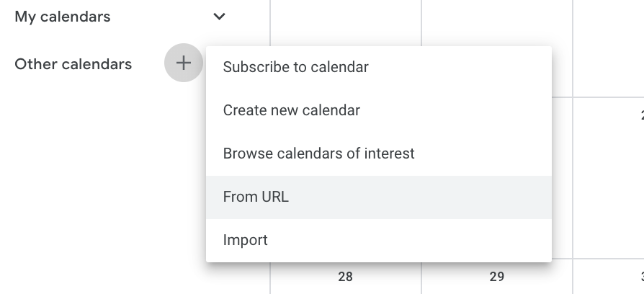
Task: Click the cut-off date at the middle row's right edge
Action: click(640, 115)
